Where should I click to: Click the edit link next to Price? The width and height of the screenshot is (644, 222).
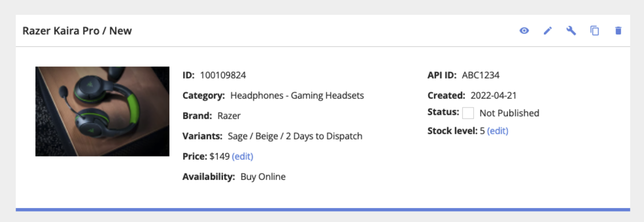[x=242, y=156]
